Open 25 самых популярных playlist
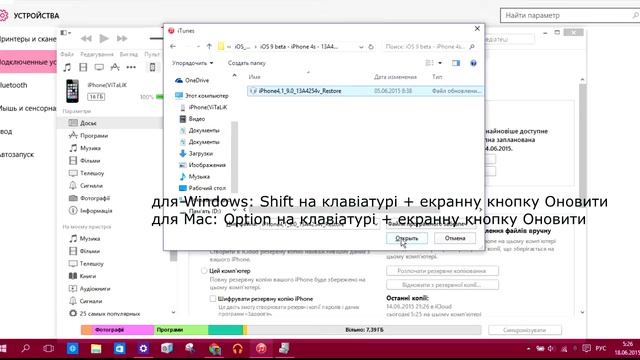Image resolution: width=640 pixels, height=360 pixels. (105, 313)
